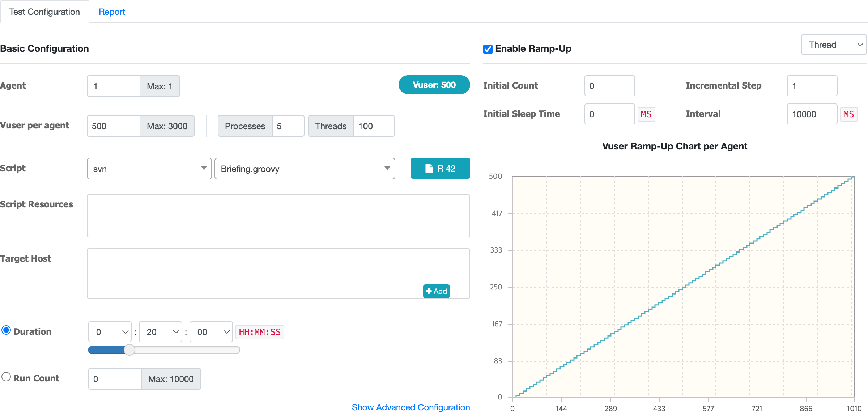Click the Incremental Step input field
This screenshot has width=868, height=419.
point(812,86)
